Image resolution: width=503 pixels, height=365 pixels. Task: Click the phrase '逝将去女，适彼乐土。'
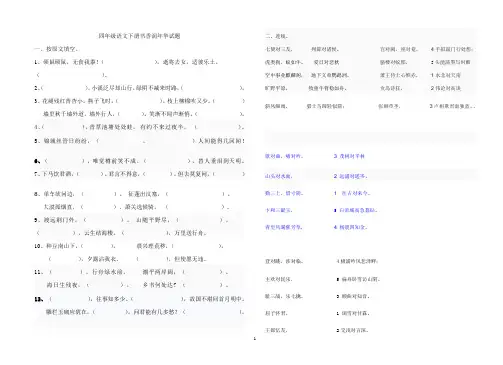tap(190, 62)
